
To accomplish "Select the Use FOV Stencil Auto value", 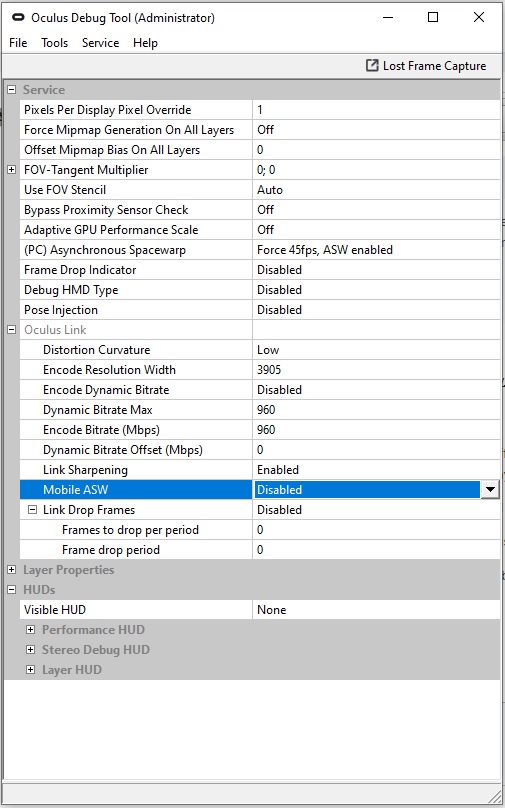I will coord(376,190).
